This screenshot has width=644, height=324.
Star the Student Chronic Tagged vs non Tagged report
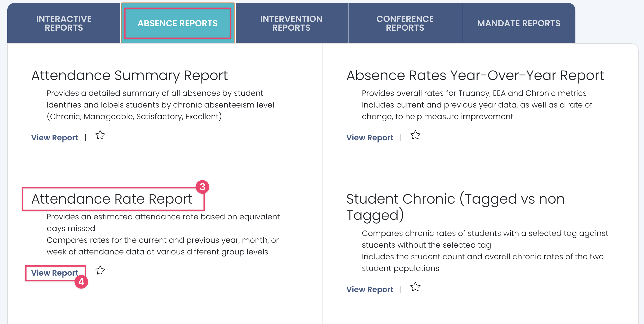415,287
